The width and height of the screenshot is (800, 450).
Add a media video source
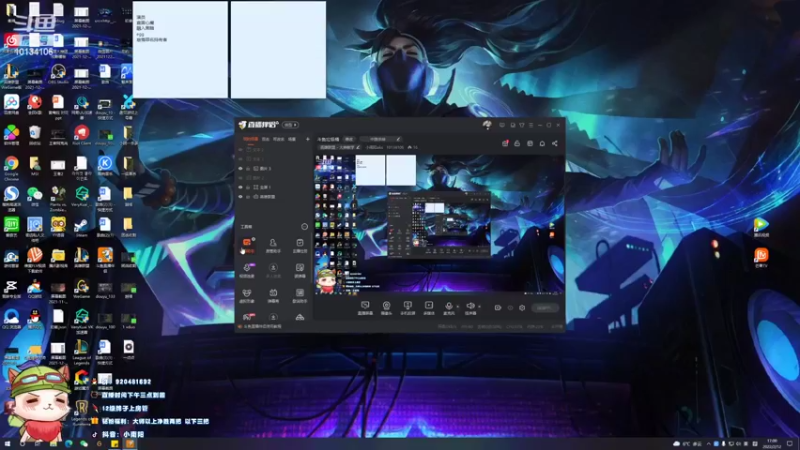[x=429, y=308]
